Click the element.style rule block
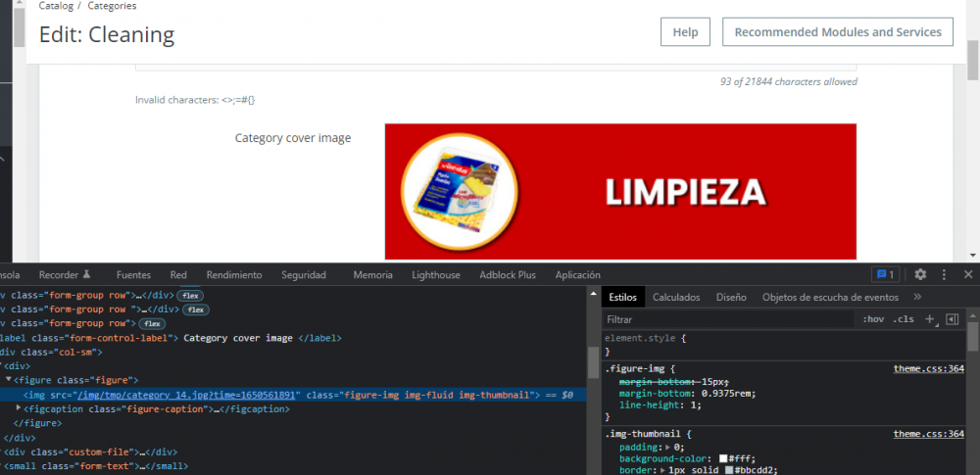Viewport: 980px width, 475px height. pos(784,345)
